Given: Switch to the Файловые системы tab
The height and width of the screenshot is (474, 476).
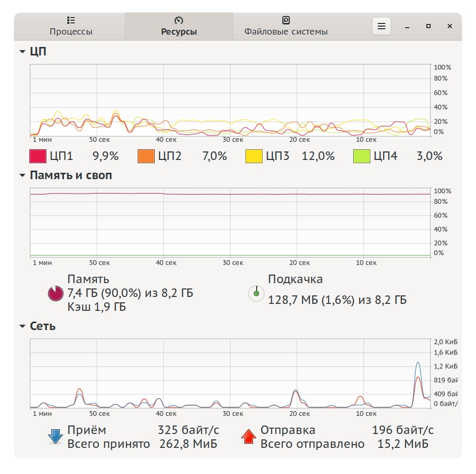Looking at the screenshot, I should [x=286, y=26].
